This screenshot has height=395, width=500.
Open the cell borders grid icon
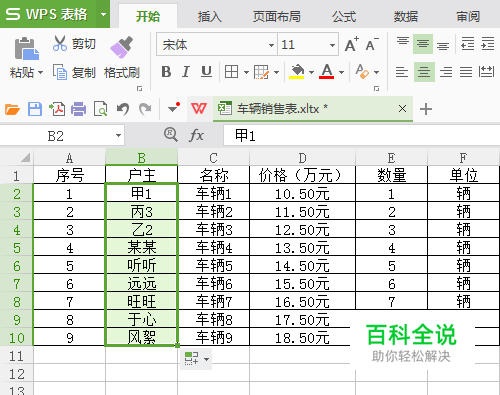click(231, 72)
